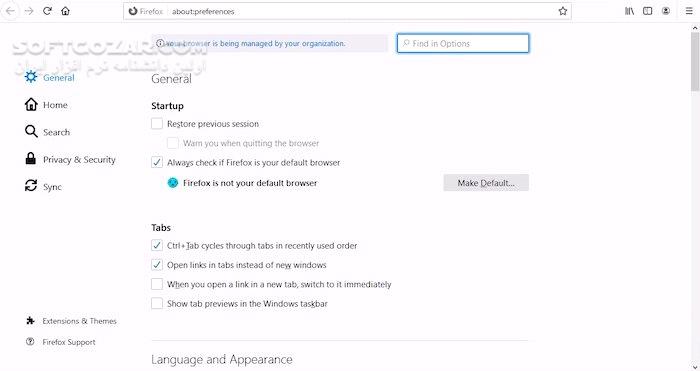Viewport: 700px width, 371px height.
Task: Uncheck Always check if Firefox is default browser
Action: point(157,162)
